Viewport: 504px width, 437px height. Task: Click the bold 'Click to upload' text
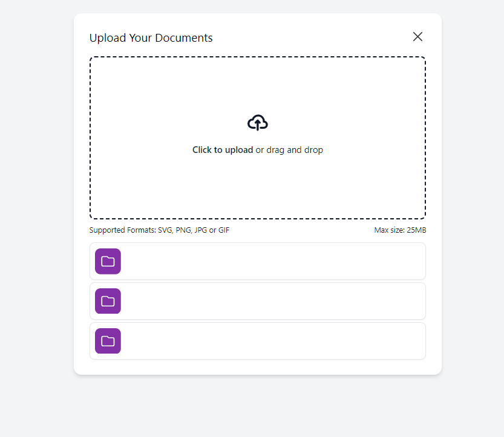point(223,150)
